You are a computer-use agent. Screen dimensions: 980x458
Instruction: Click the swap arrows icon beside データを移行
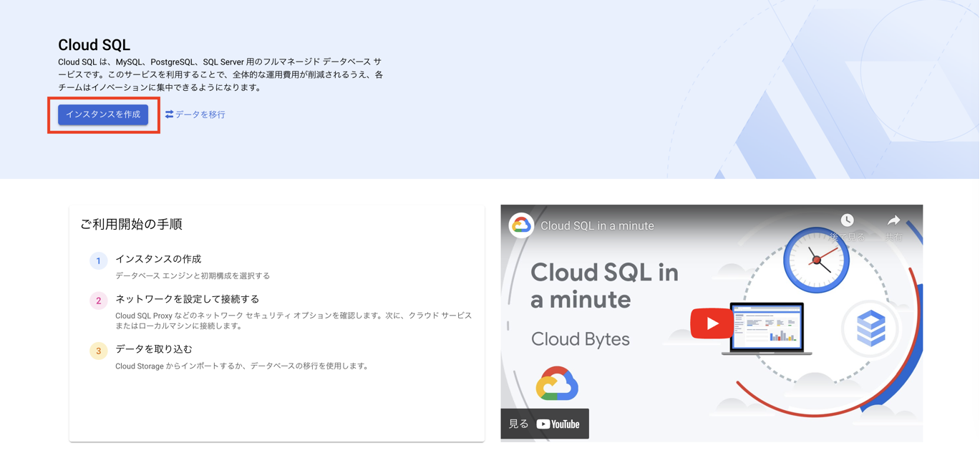tap(170, 114)
